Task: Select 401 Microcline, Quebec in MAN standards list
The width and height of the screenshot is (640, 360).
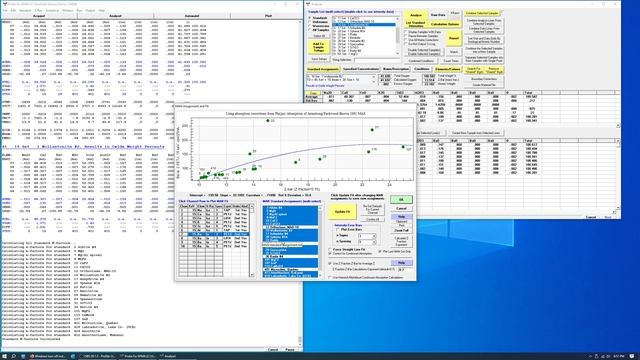Action: [290, 269]
